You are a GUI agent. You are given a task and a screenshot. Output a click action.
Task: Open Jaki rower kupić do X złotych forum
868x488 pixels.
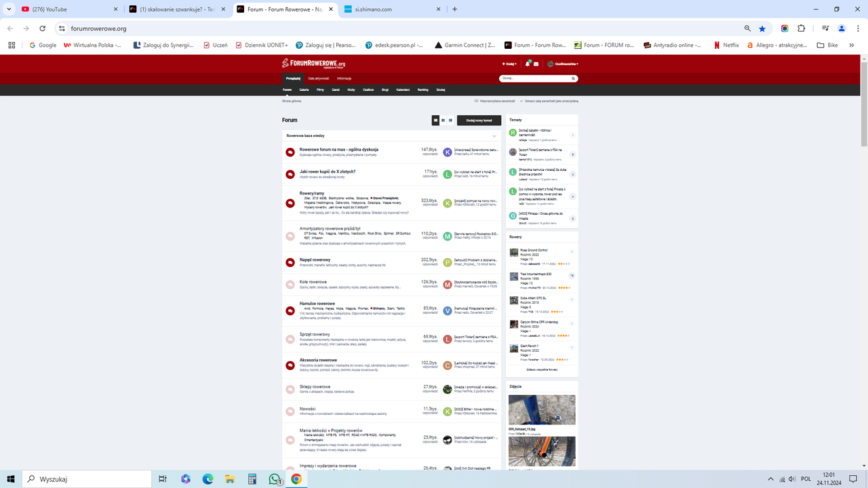click(x=328, y=171)
